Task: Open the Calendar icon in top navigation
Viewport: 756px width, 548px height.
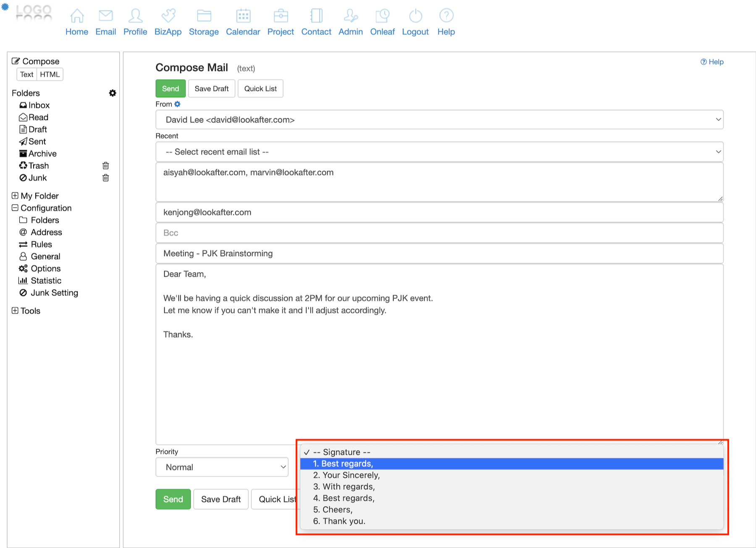Action: [243, 16]
